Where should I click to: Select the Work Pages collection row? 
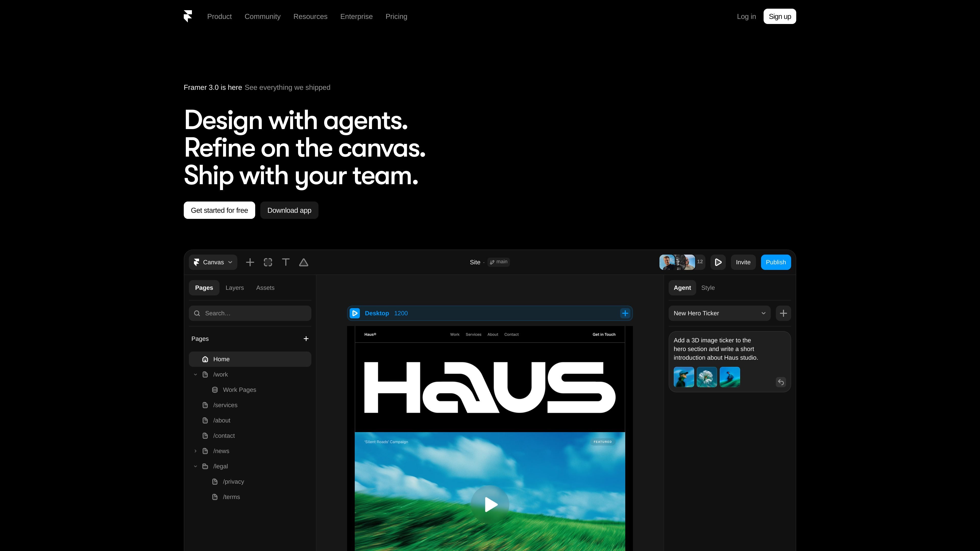[x=250, y=390]
